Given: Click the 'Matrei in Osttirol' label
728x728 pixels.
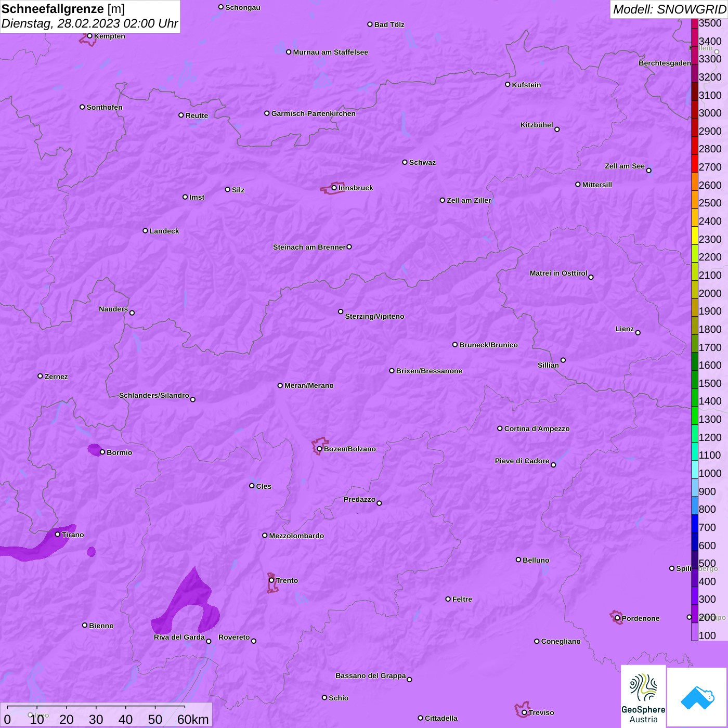Looking at the screenshot, I should coord(558,273).
